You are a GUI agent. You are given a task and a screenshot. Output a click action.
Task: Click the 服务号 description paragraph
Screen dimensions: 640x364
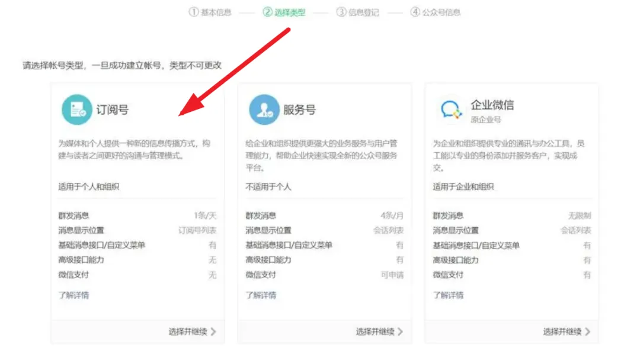coord(322,155)
